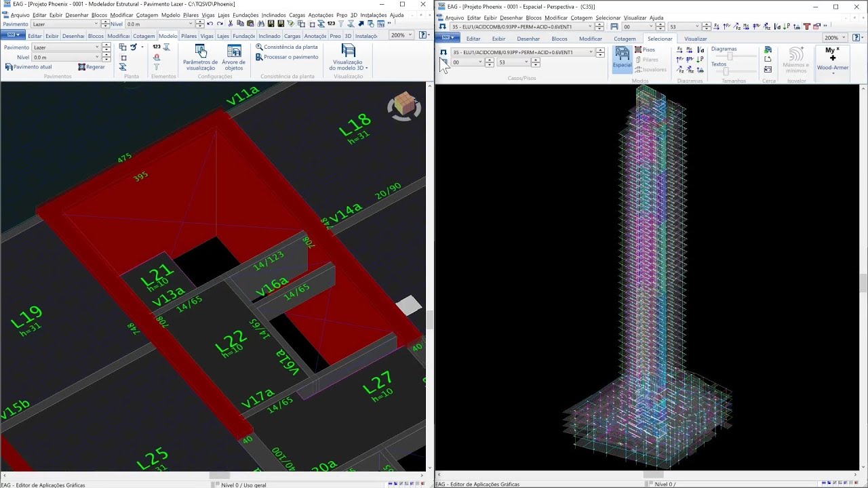Screen dimensions: 868x488
Task: Click Regerar button
Action: [x=92, y=67]
